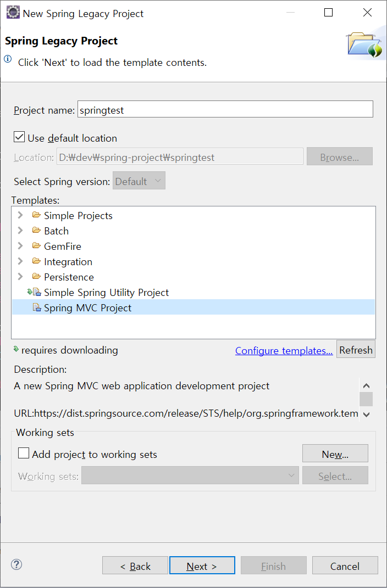
Task: Click the info icon beside the Next hint
Action: [x=8, y=59]
